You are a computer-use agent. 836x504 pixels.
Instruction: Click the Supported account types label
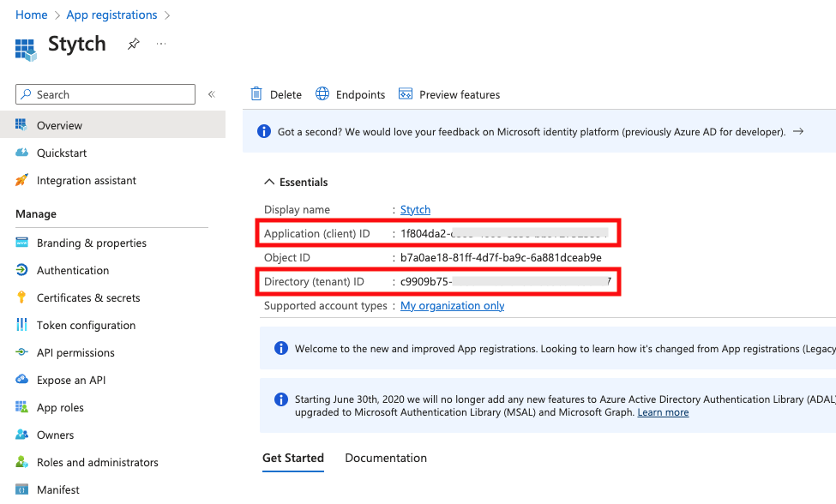coord(326,306)
